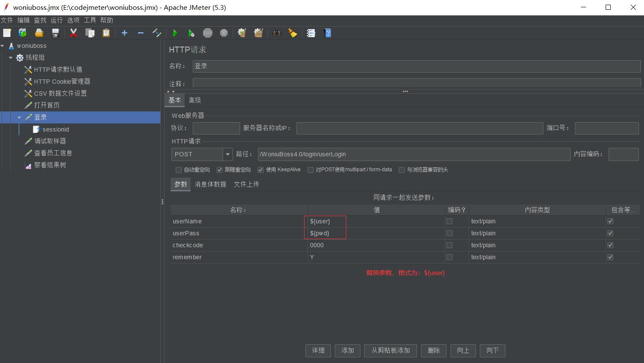Screen dimensions: 644x363
Task: Collapse the 线程组 node arrow
Action: tap(11, 57)
